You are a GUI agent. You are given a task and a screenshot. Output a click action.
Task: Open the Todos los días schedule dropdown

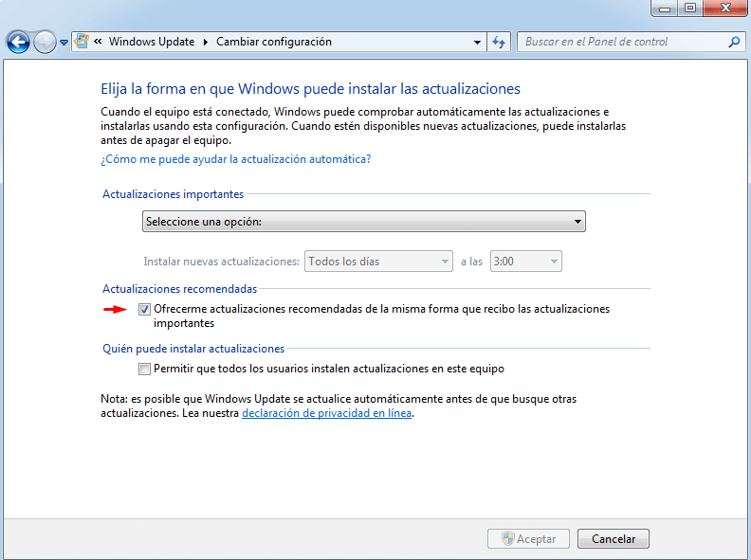378,262
